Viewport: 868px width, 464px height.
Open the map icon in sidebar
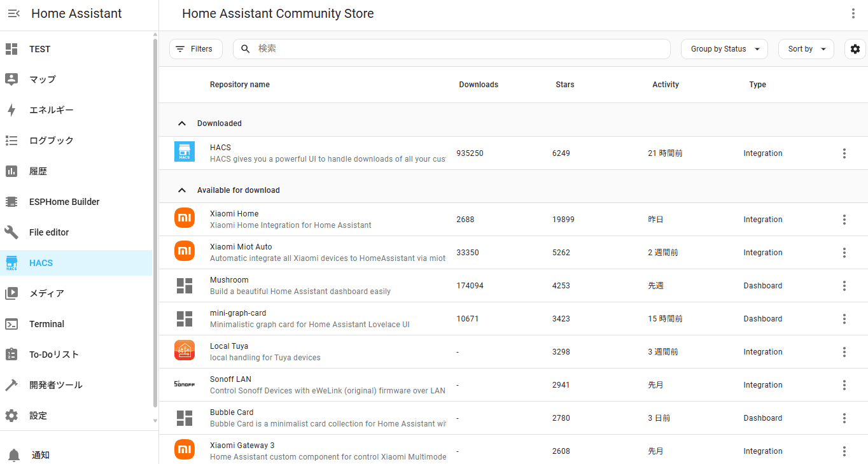point(11,80)
